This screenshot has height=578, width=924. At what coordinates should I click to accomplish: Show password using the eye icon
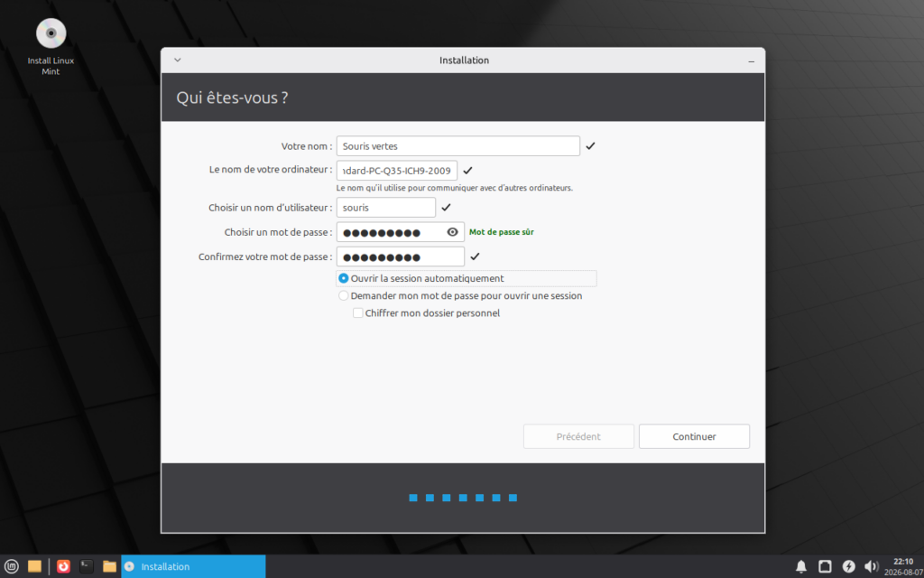point(453,232)
